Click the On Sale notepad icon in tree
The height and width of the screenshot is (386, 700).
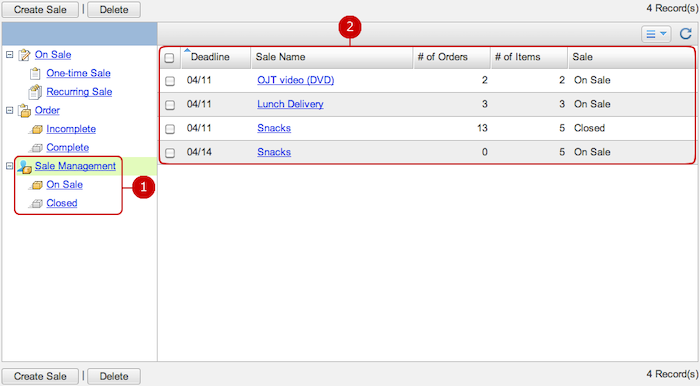24,55
